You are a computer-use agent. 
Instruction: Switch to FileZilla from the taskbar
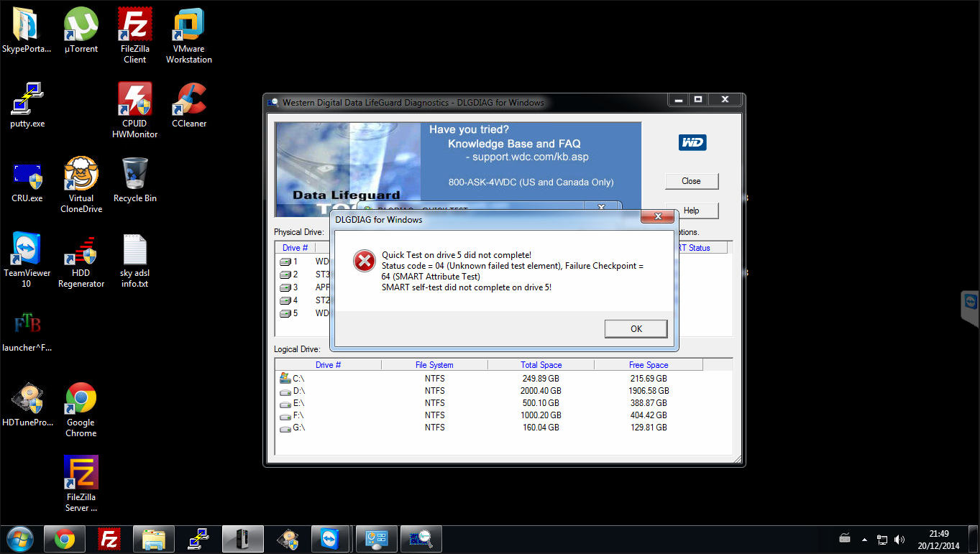tap(109, 539)
